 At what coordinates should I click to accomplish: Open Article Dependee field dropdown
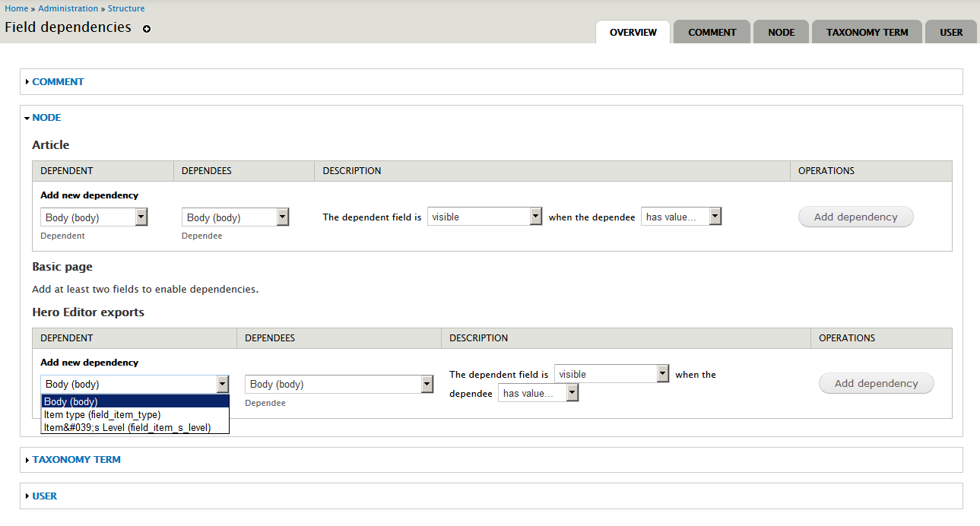(235, 217)
